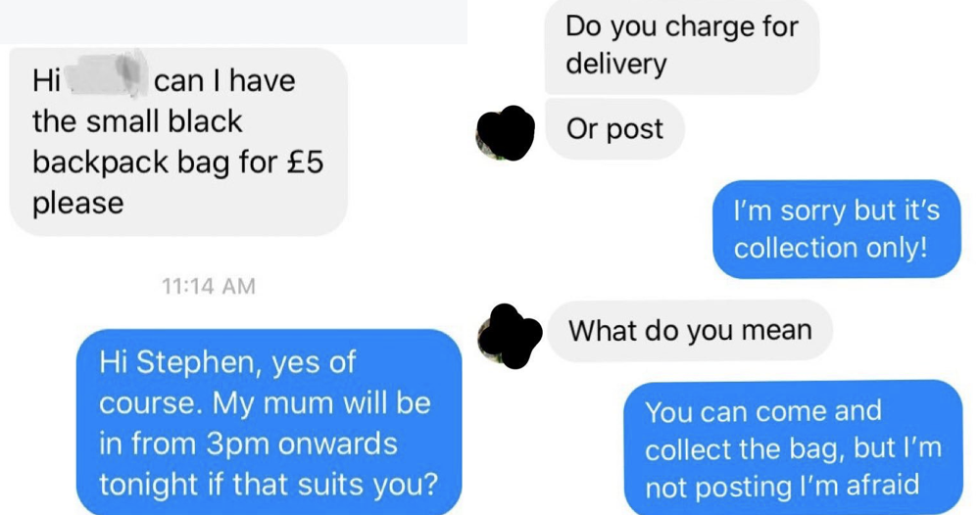Click the gray header bar above first message
Image resolution: width=980 pixels, height=515 pixels.
234,22
